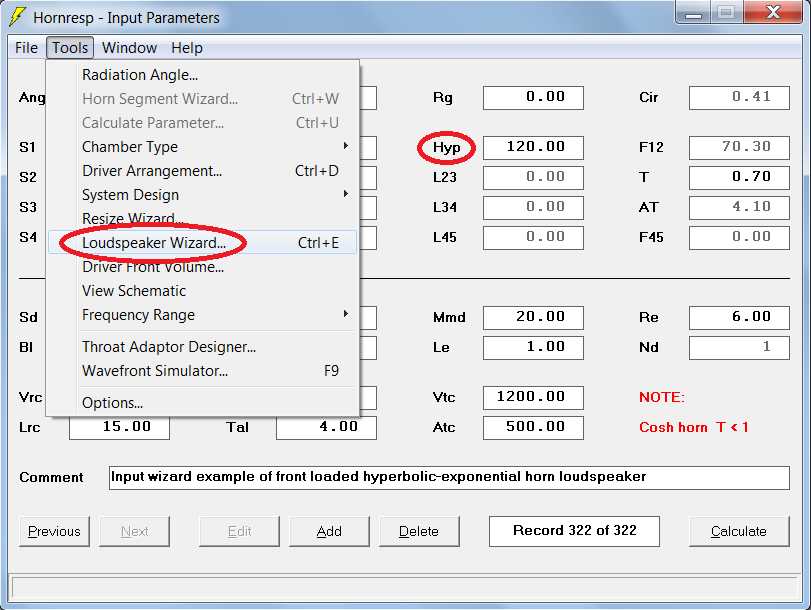Choose Driver Arrangement... from Tools menu

pos(202,171)
